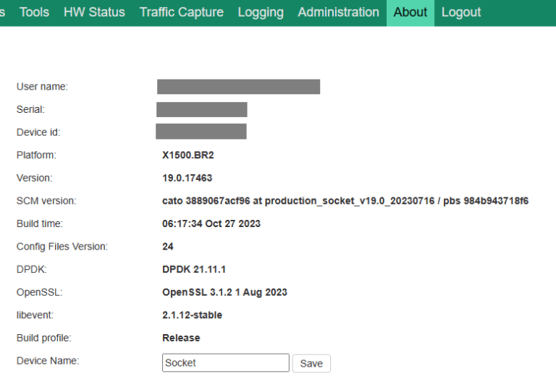Select the Administration tab
This screenshot has height=392, width=556.
[338, 12]
